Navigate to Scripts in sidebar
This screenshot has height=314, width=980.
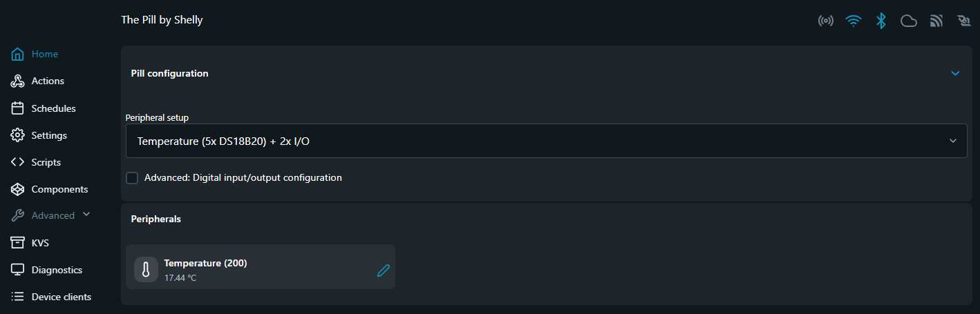(x=46, y=162)
